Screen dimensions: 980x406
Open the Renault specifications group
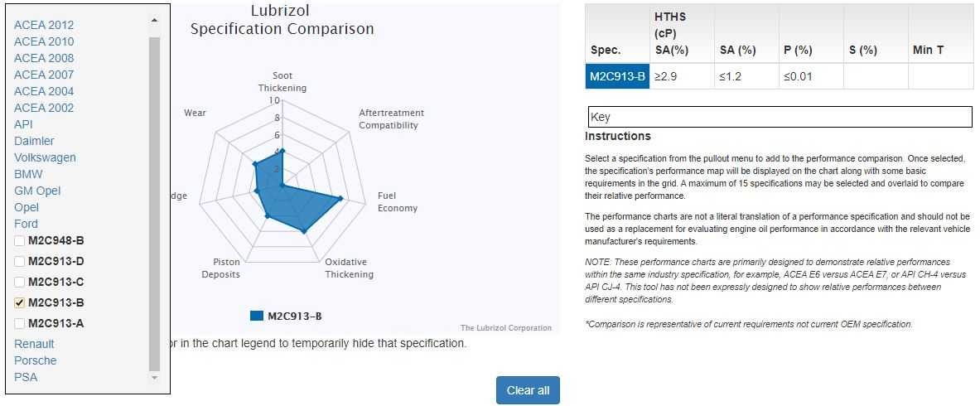[x=34, y=344]
